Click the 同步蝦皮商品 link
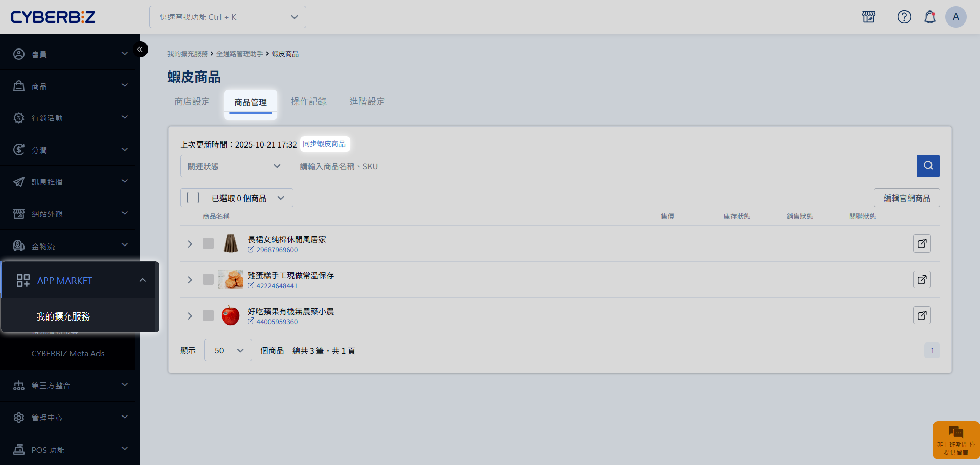The width and height of the screenshot is (980, 465). pyautogui.click(x=324, y=144)
